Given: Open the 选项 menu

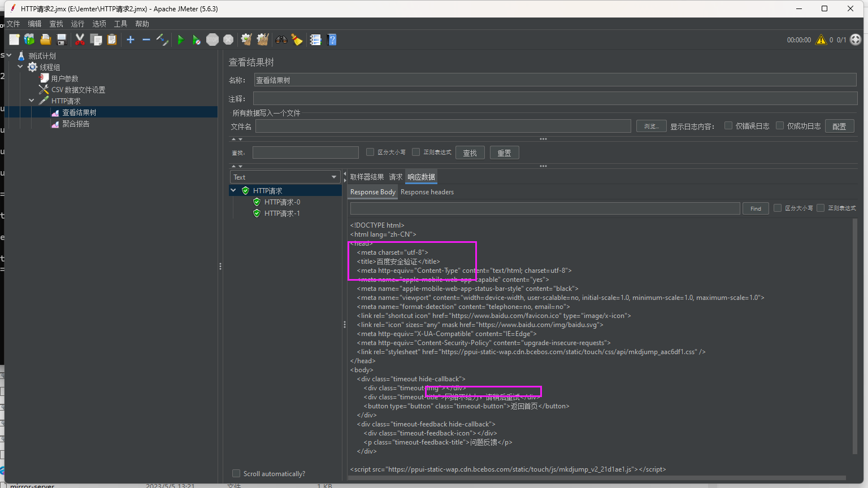Looking at the screenshot, I should (x=99, y=24).
